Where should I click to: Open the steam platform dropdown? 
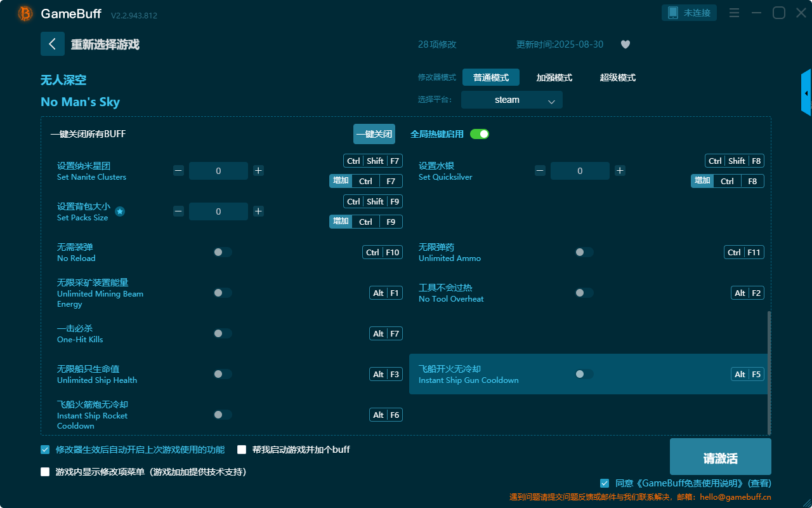[x=512, y=100]
